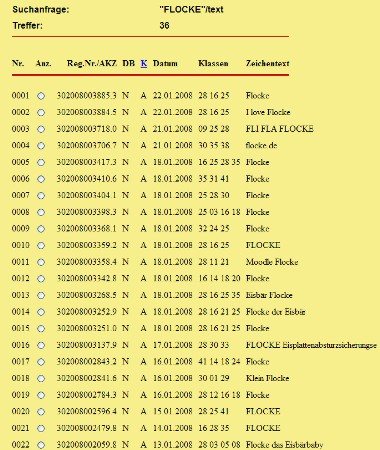
Task: Click registration number 302008003885.3
Action: (87, 96)
